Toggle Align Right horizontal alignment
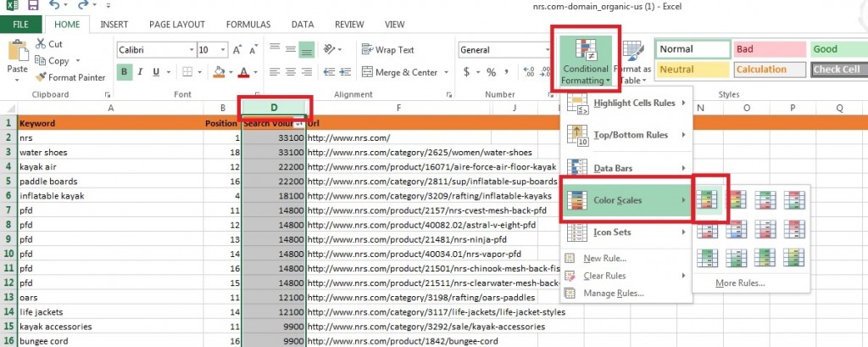Viewport: 868px width, 347px height. (x=306, y=72)
